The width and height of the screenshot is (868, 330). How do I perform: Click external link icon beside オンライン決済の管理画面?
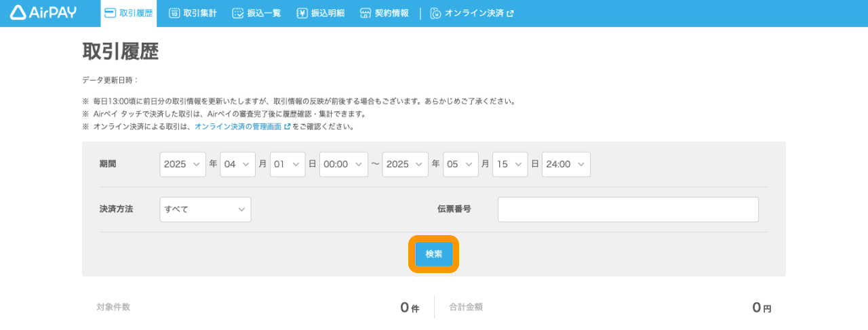click(287, 127)
